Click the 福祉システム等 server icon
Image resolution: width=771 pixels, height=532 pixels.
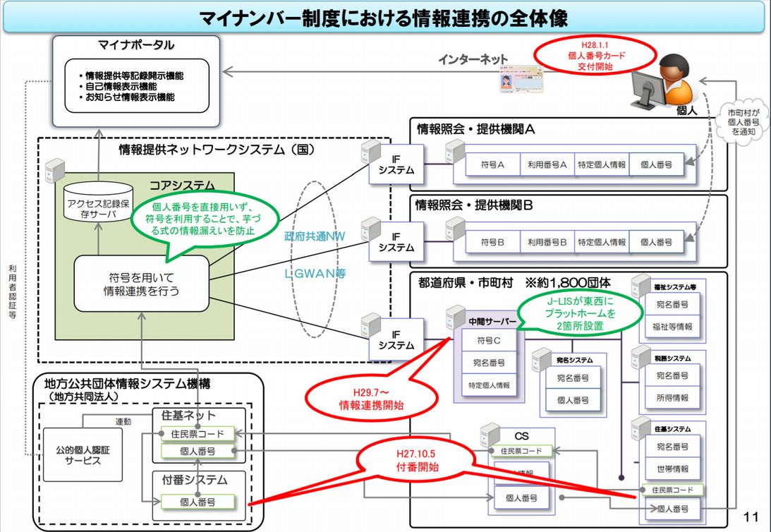[x=641, y=286]
